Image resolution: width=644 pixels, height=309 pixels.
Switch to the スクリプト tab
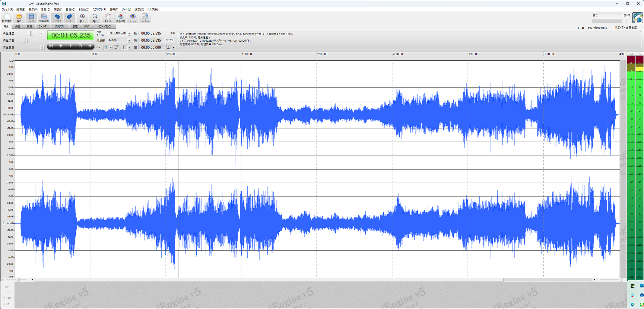(60, 27)
